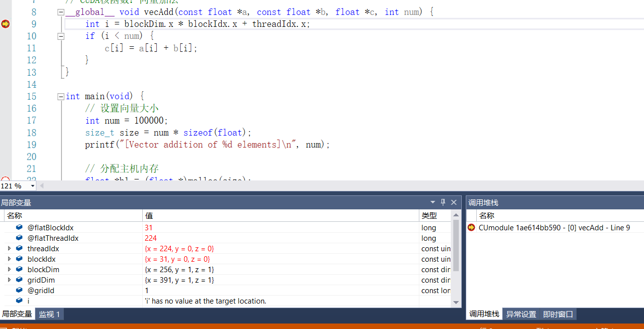Open the 121 % zoom level dropdown
The height and width of the screenshot is (329, 644).
click(x=33, y=186)
